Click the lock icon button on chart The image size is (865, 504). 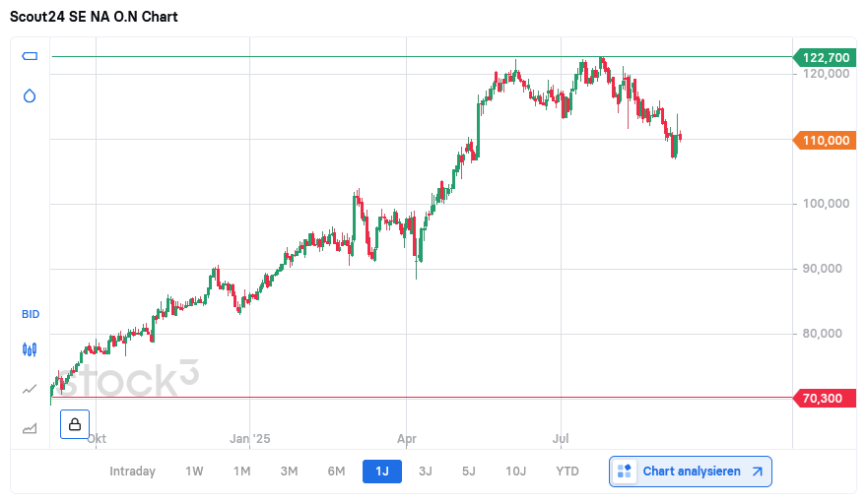pyautogui.click(x=75, y=424)
